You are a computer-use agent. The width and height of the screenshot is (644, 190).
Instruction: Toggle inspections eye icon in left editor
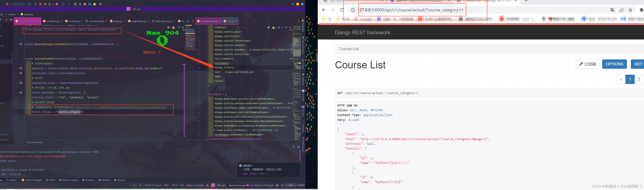point(168,27)
